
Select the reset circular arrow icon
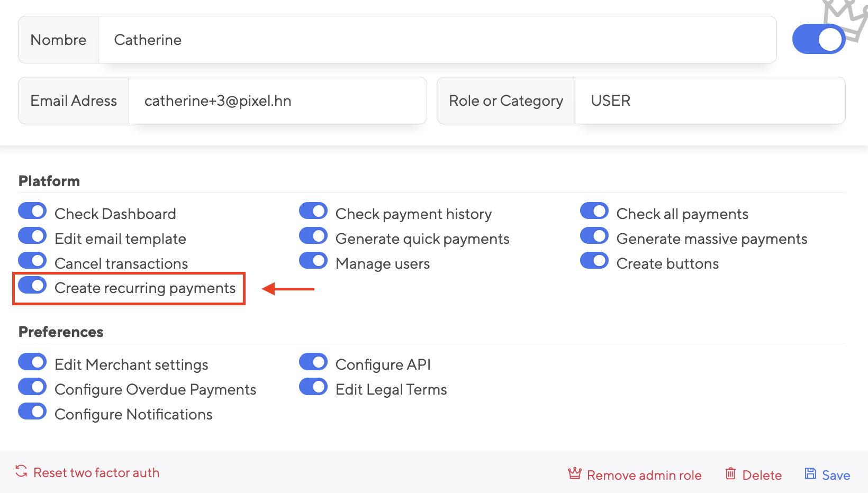click(20, 472)
